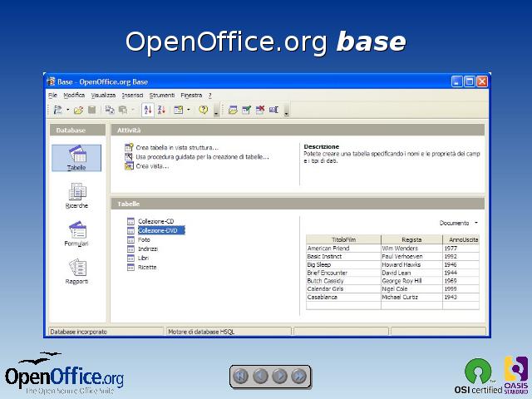This screenshot has height=399, width=532.
Task: Open the Ricerche section in sidebar
Action: [76, 196]
